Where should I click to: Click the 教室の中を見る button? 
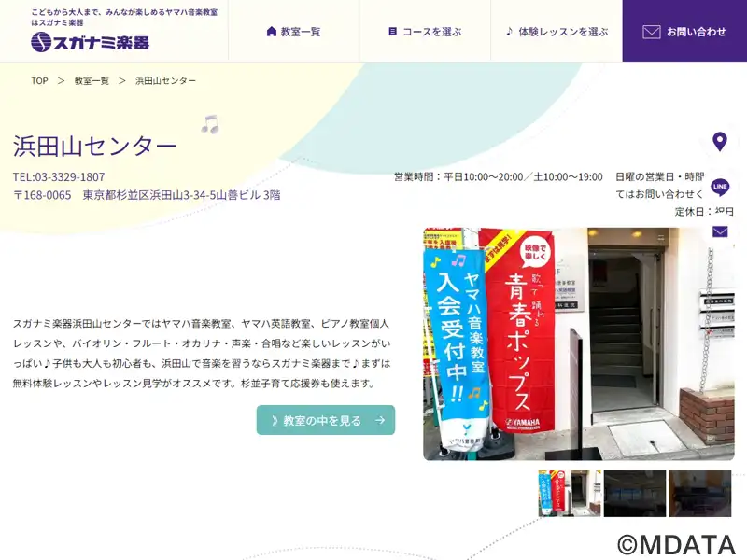pos(326,420)
